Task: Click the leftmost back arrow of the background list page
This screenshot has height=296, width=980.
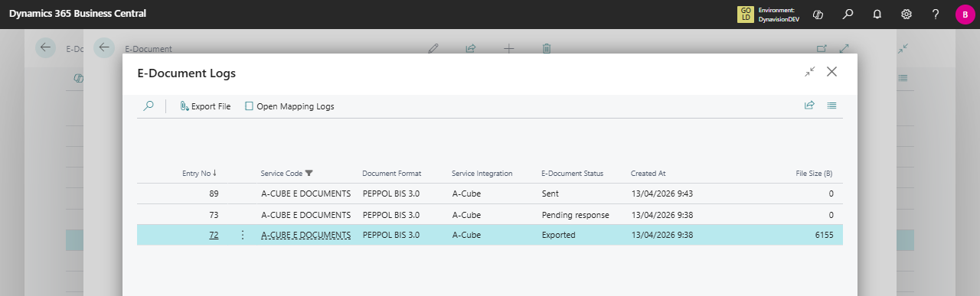Action: (46, 47)
